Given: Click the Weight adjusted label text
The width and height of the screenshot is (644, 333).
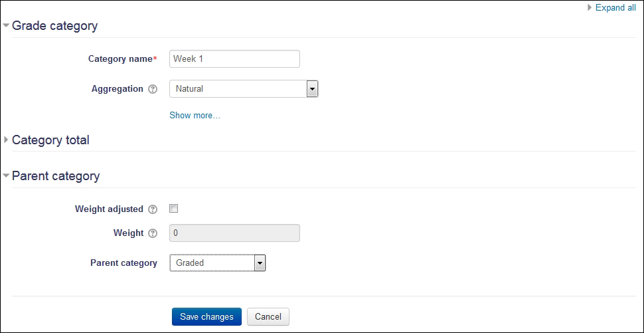Looking at the screenshot, I should click(x=109, y=209).
